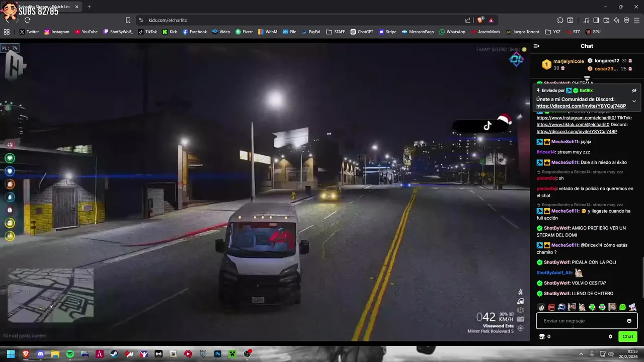Open the GPU bookmark
644x362 pixels.
pyautogui.click(x=593, y=32)
